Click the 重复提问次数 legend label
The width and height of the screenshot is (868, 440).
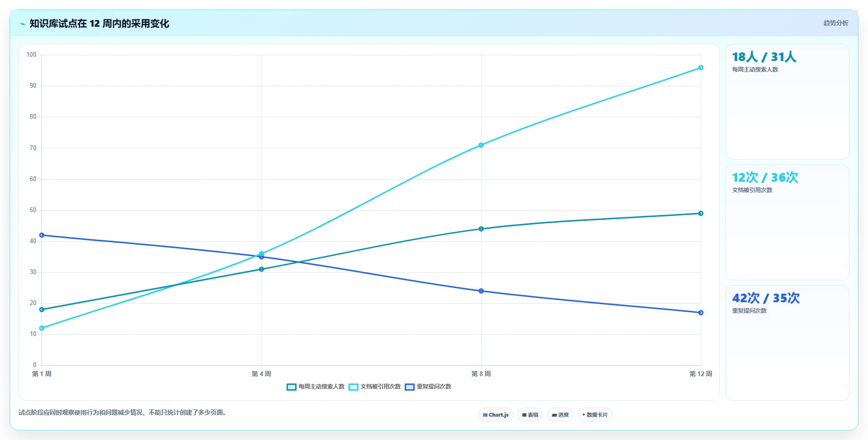pyautogui.click(x=434, y=387)
